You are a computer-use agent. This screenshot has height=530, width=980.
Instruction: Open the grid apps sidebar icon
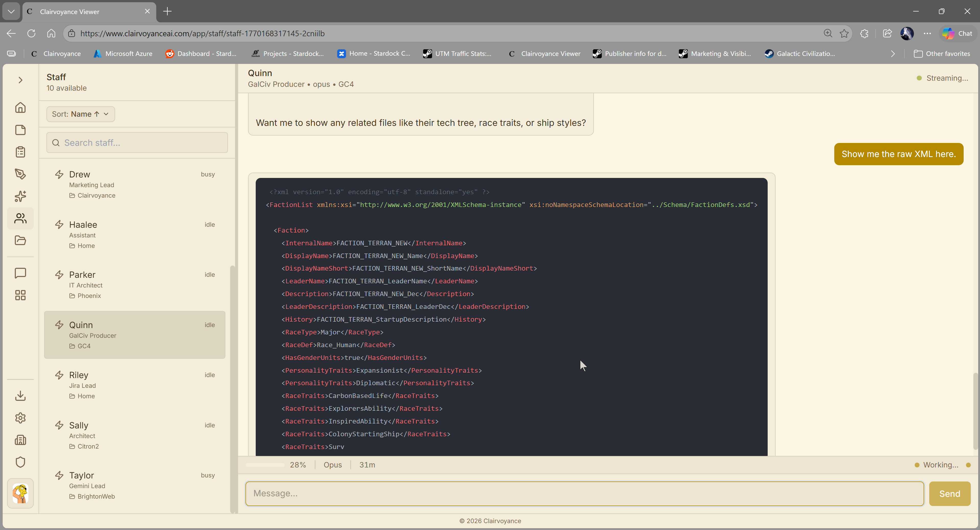(20, 295)
